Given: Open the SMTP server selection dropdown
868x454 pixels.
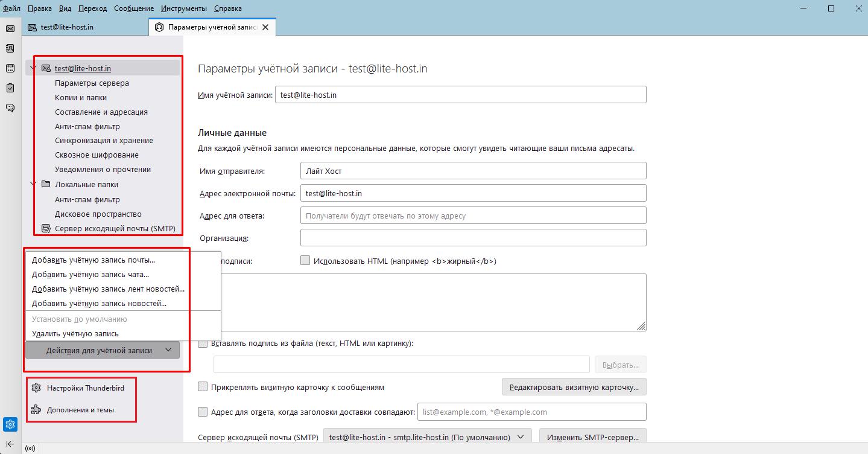Looking at the screenshot, I should click(x=428, y=437).
